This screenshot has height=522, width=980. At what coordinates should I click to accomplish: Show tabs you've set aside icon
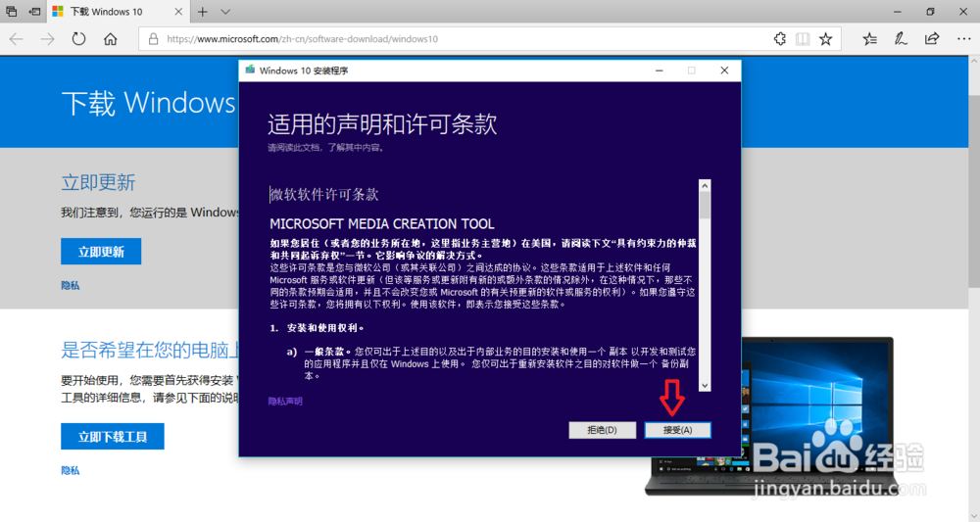click(x=11, y=11)
